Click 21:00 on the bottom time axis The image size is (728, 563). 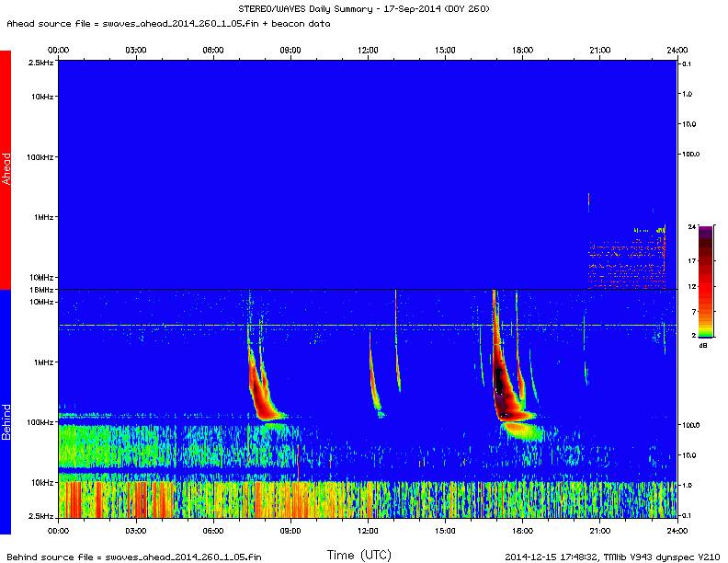pyautogui.click(x=600, y=531)
